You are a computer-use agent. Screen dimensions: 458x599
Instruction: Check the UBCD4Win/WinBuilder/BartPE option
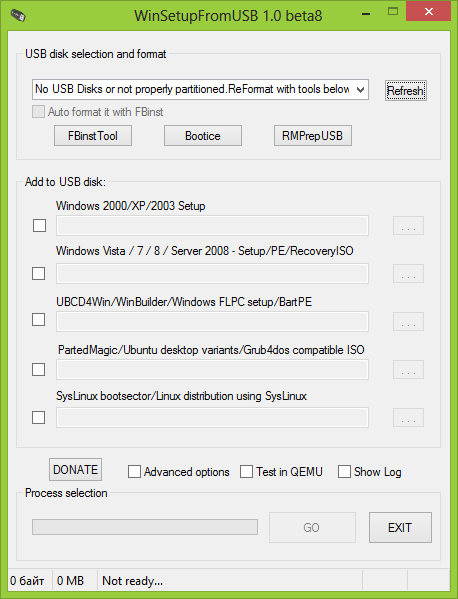tap(39, 319)
